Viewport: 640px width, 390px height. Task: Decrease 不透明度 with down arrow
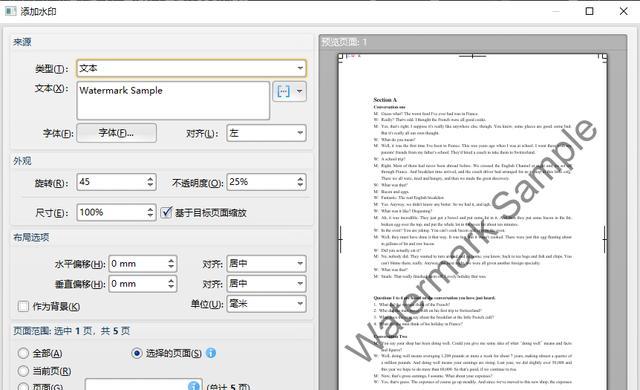point(300,186)
